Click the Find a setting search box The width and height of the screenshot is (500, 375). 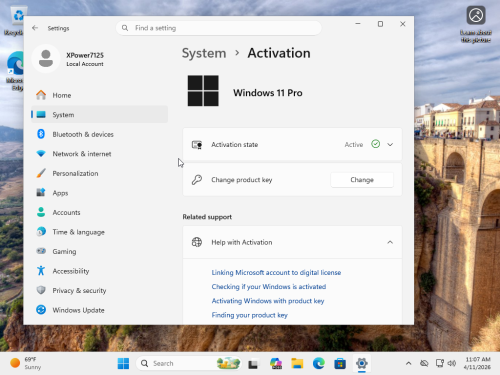219,28
